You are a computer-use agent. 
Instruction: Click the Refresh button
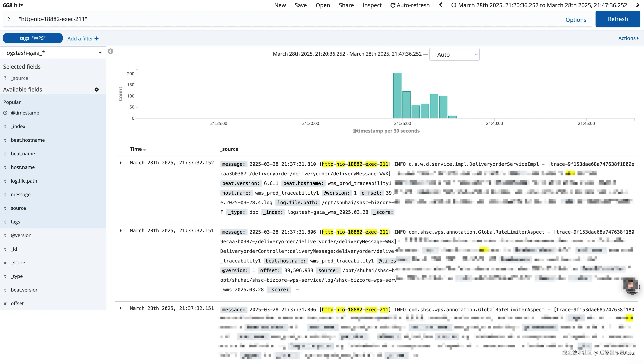point(618,19)
